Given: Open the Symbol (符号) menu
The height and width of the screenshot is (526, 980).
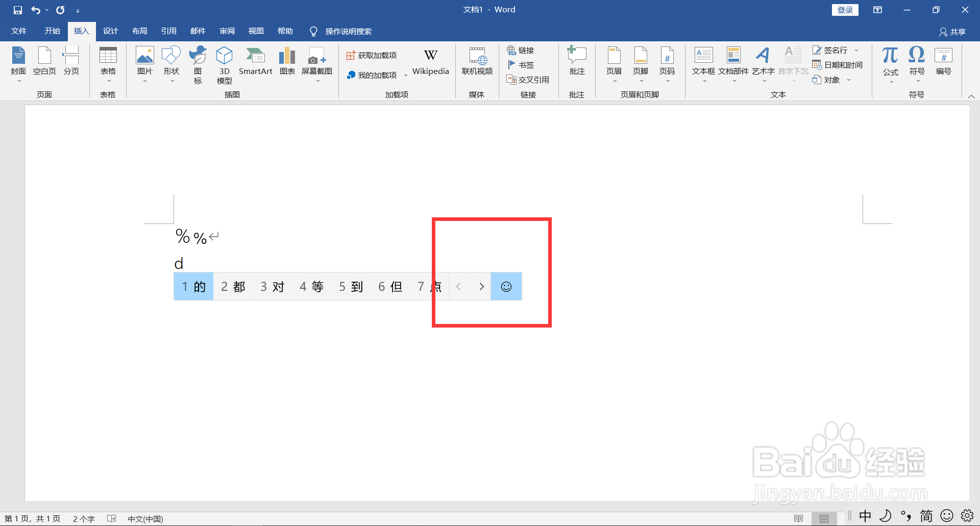Looking at the screenshot, I should (917, 65).
